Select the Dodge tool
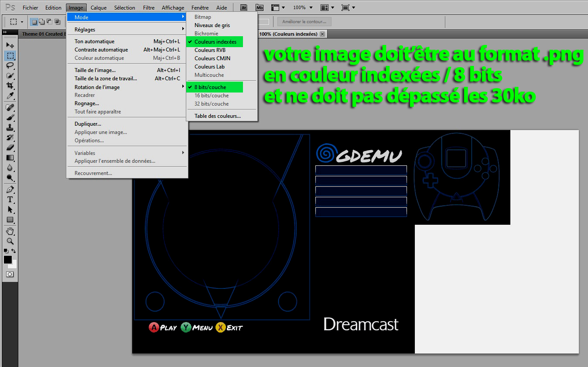588x367 pixels. [x=10, y=178]
